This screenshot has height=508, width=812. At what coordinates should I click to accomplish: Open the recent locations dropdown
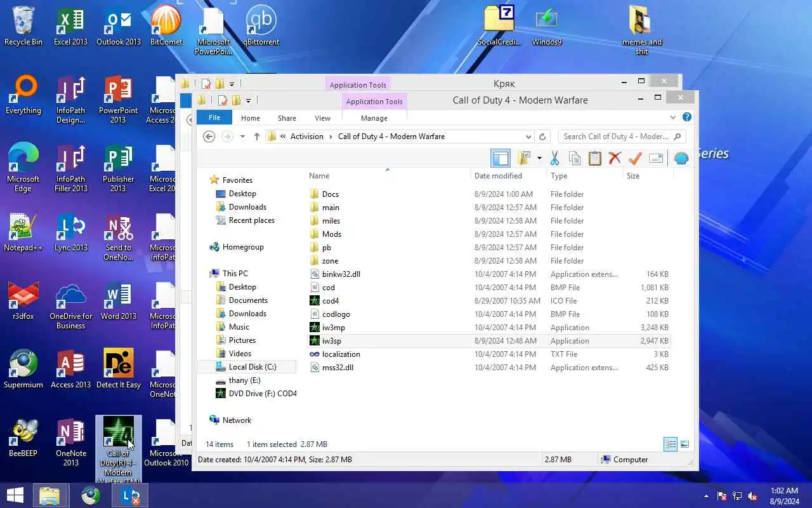[x=242, y=137]
